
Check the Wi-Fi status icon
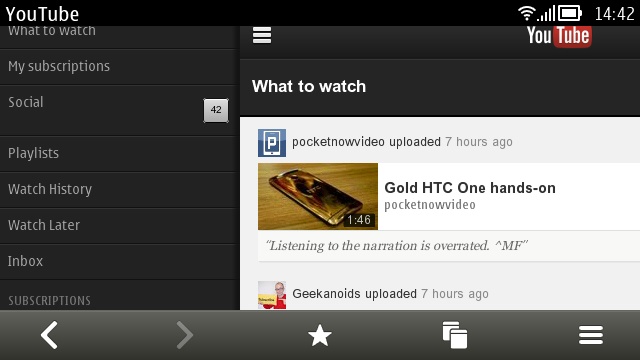tap(527, 13)
